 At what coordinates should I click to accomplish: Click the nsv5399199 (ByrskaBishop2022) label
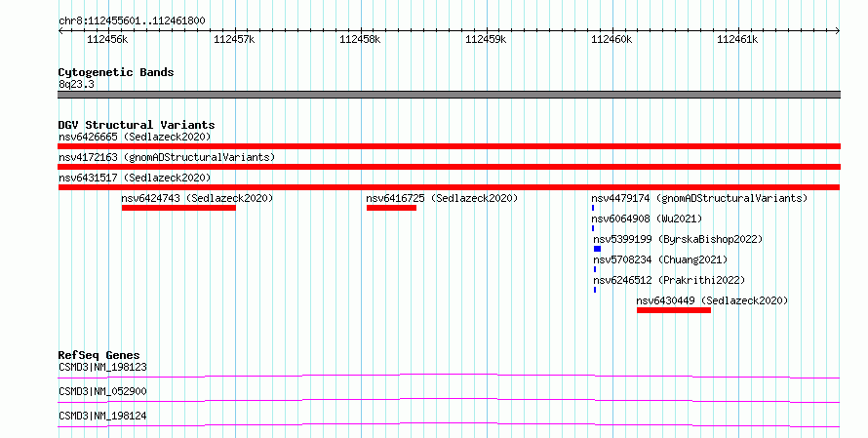678,239
